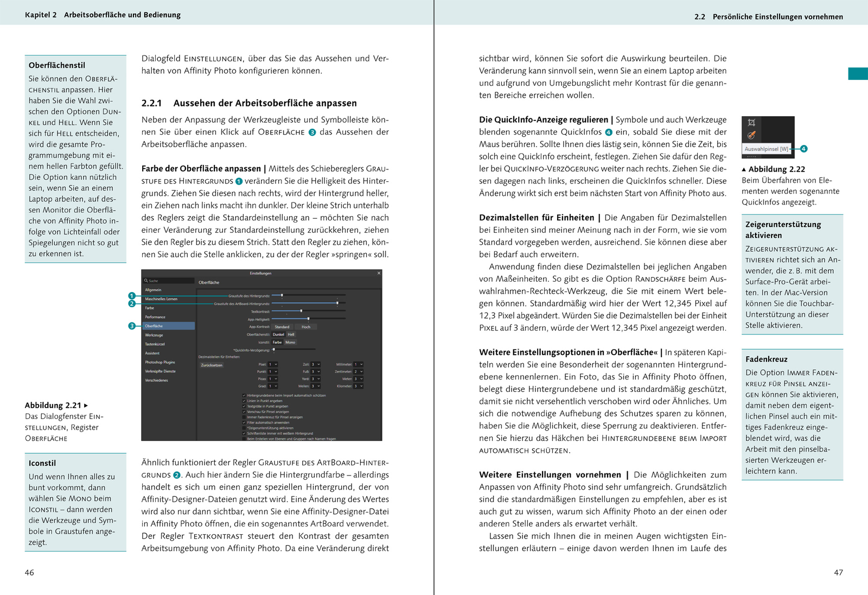Click the Oberfläche heading in settings pane
The image size is (868, 595).
tap(209, 282)
